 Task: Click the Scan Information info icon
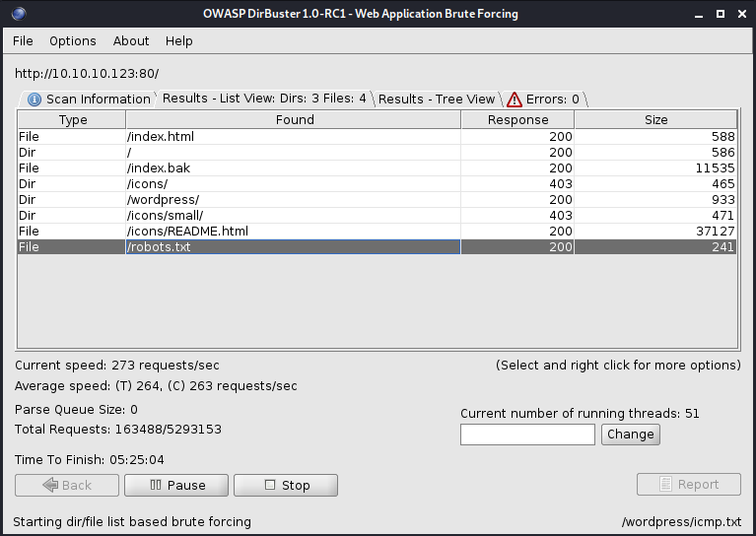tap(34, 100)
